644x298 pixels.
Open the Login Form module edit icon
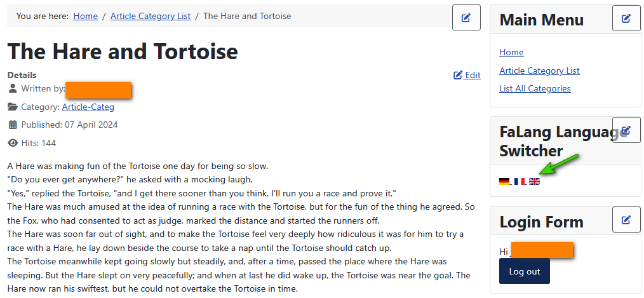(x=626, y=220)
